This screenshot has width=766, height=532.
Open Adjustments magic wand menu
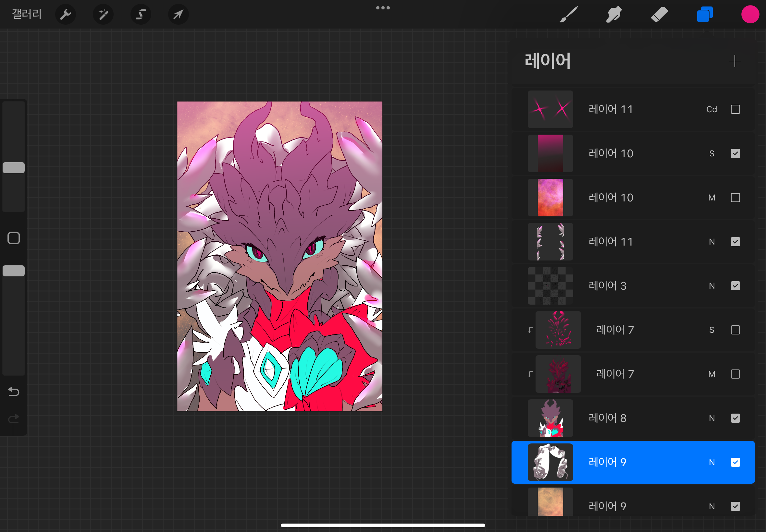103,14
